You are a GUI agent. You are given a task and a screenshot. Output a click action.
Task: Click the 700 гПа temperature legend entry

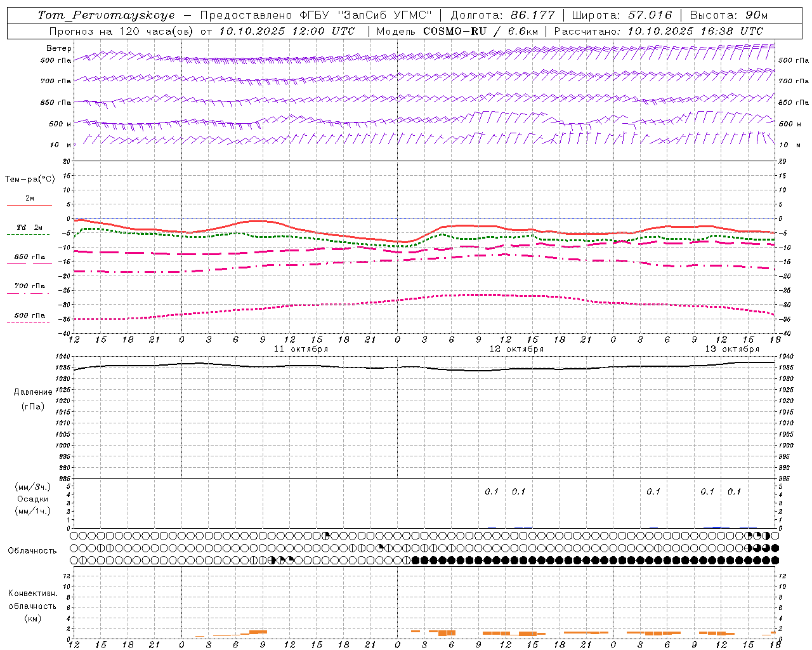point(30,286)
